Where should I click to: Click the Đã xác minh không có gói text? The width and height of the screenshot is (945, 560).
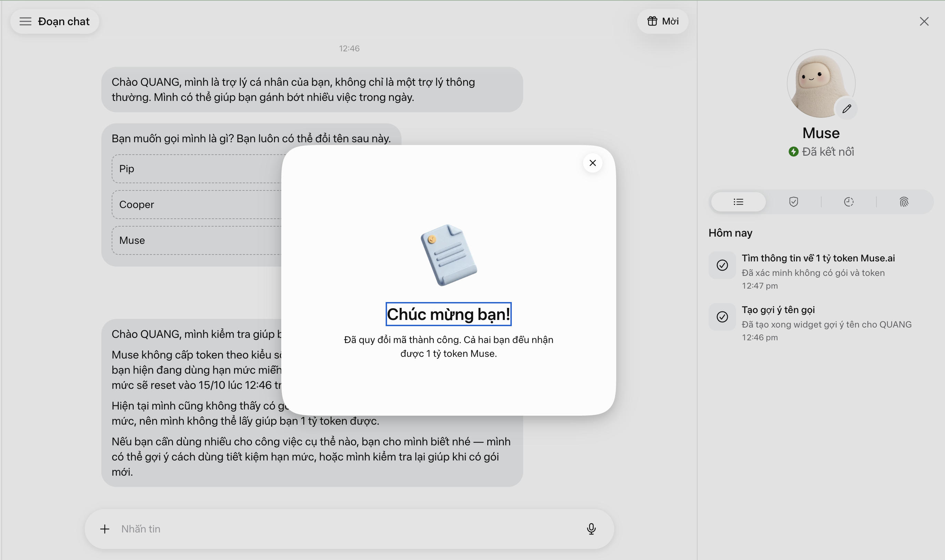pos(813,273)
